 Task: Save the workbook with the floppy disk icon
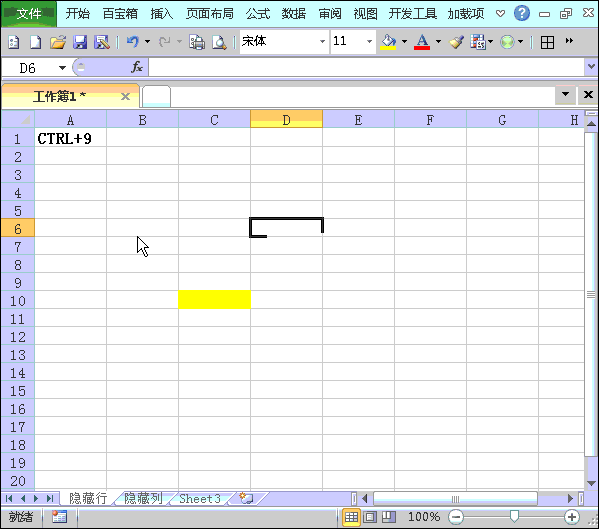point(80,42)
